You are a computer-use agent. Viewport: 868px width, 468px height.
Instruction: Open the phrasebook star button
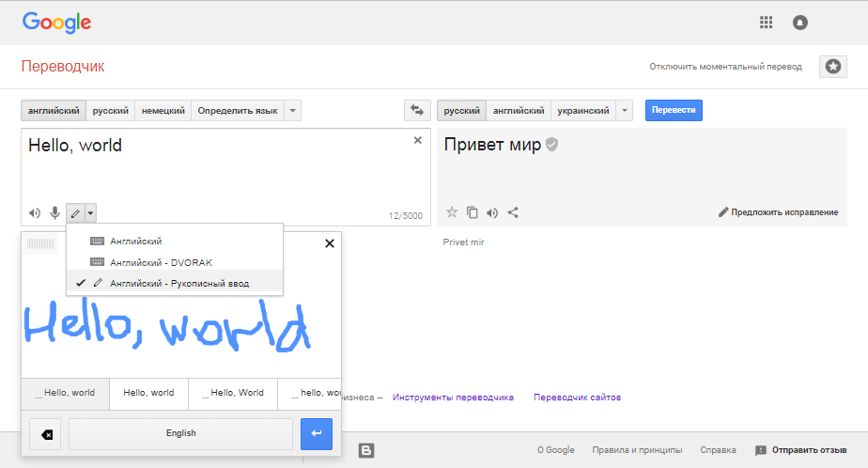coord(833,67)
